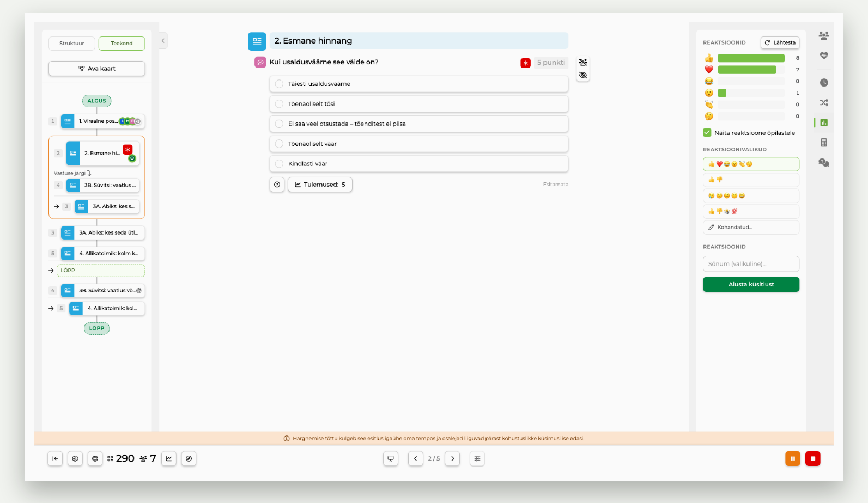868x503 pixels.
Task: Click the heart reaction progress bar
Action: point(751,70)
